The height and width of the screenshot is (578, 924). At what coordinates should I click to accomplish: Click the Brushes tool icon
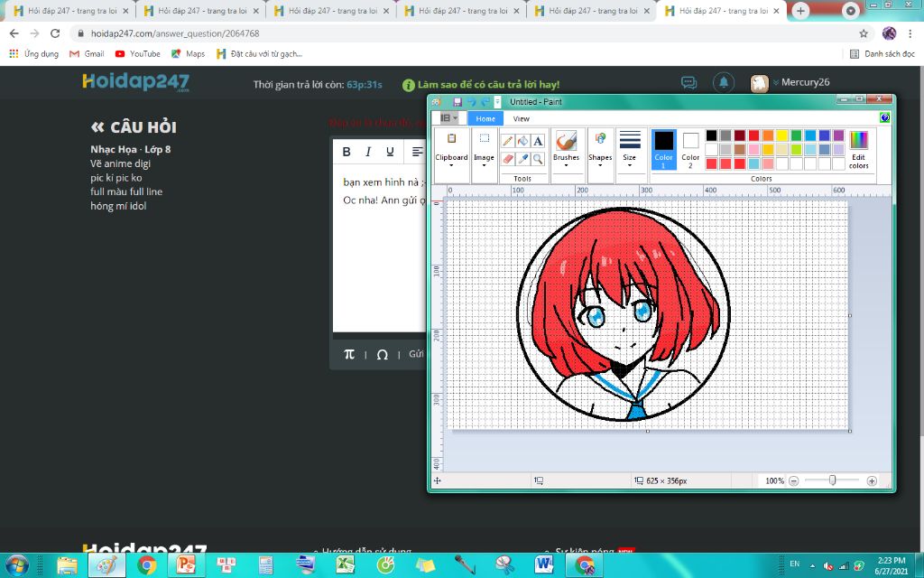point(566,141)
